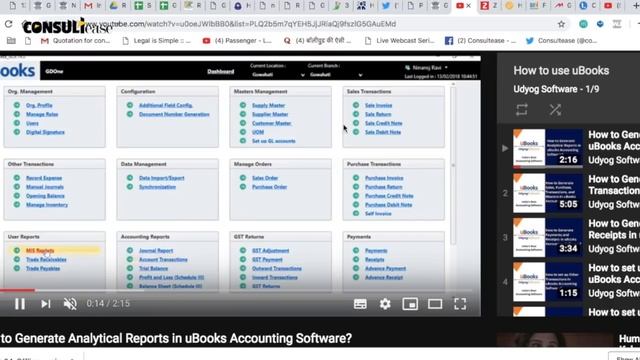Image resolution: width=640 pixels, height=360 pixels.
Task: Play playlist video with 3:34 duration
Action: coord(548,237)
